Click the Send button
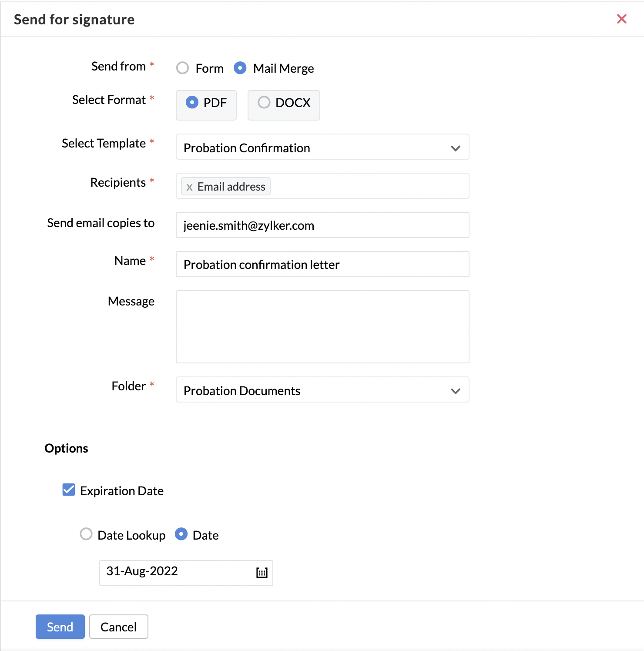Viewport: 644px width, 651px height. click(60, 627)
